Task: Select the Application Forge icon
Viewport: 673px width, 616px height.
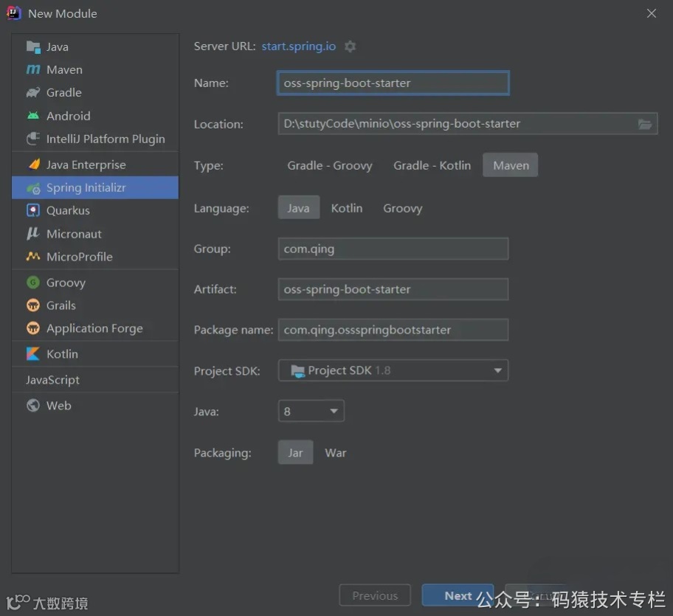Action: coord(33,328)
